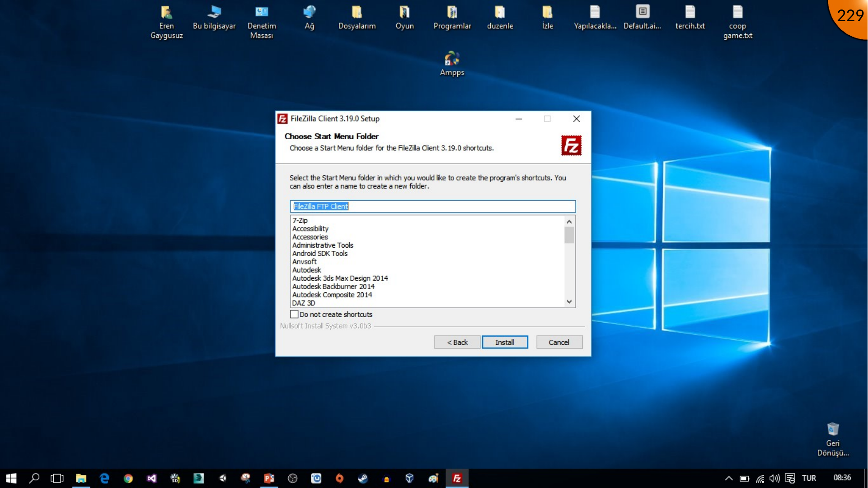868x488 pixels.
Task: Open Task View from the taskbar
Action: point(57,478)
